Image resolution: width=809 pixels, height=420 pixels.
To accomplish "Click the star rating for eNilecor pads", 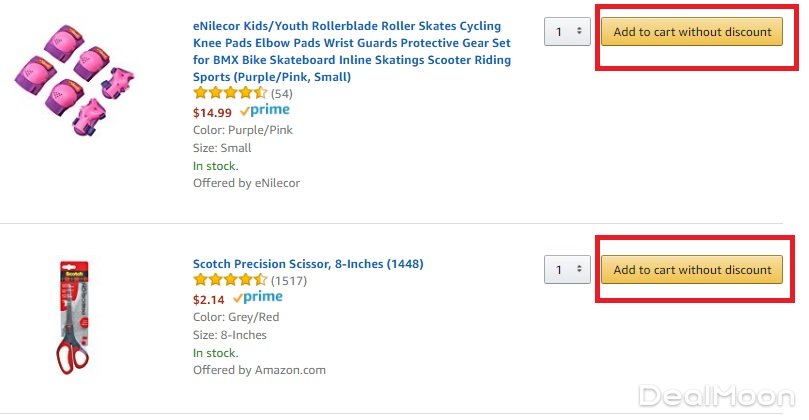I will click(x=230, y=94).
